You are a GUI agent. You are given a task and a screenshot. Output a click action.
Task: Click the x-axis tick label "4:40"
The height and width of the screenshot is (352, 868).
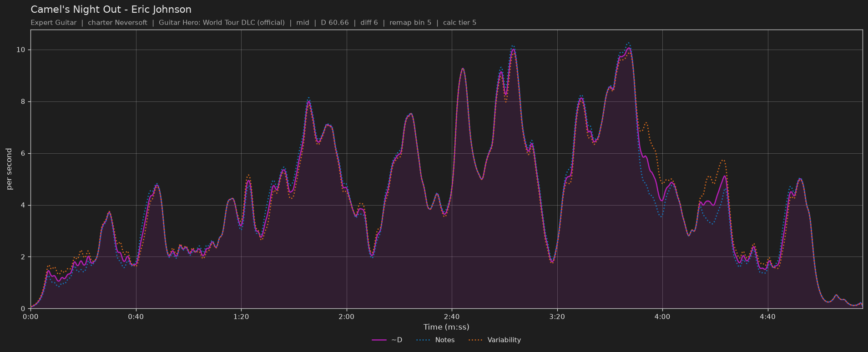click(768, 317)
